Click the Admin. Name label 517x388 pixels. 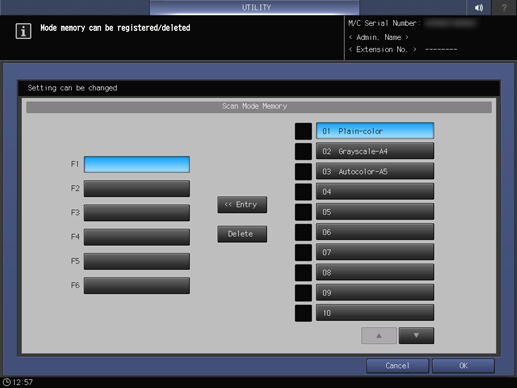(x=378, y=37)
